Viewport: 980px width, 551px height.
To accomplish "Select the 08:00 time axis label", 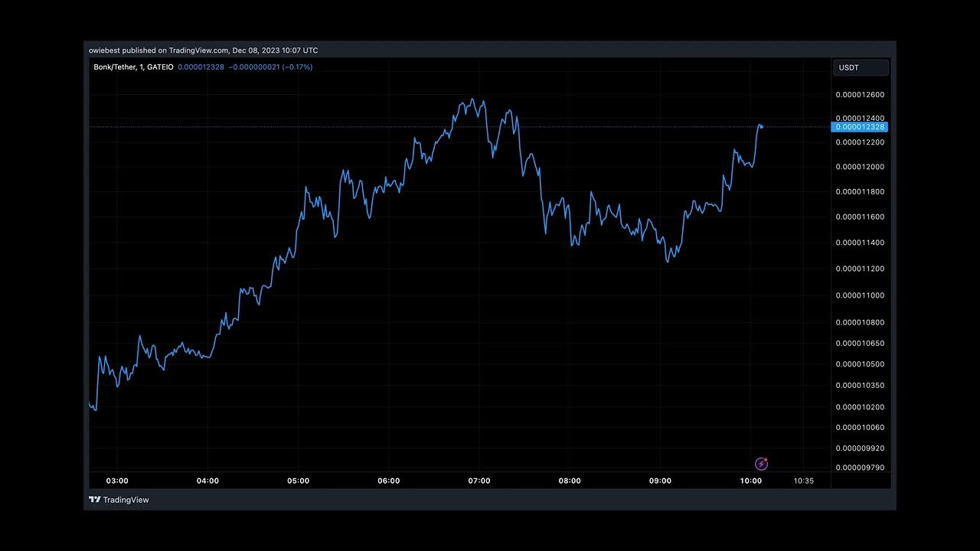I will (x=570, y=481).
